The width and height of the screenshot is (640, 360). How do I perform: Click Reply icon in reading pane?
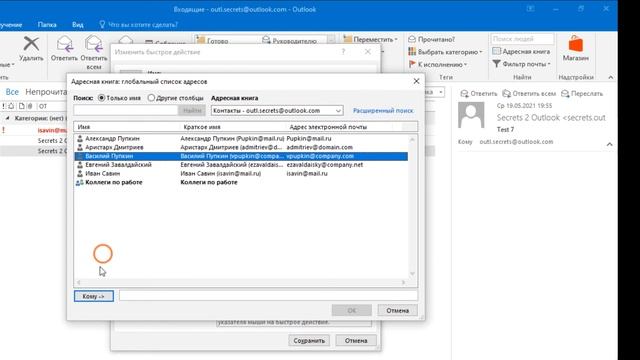[x=479, y=93]
